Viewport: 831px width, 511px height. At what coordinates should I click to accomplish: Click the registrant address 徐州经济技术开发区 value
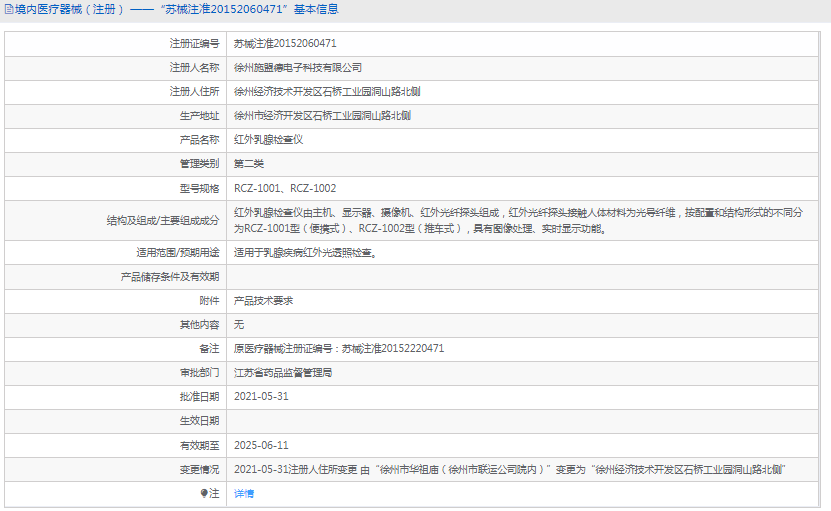pos(327,92)
